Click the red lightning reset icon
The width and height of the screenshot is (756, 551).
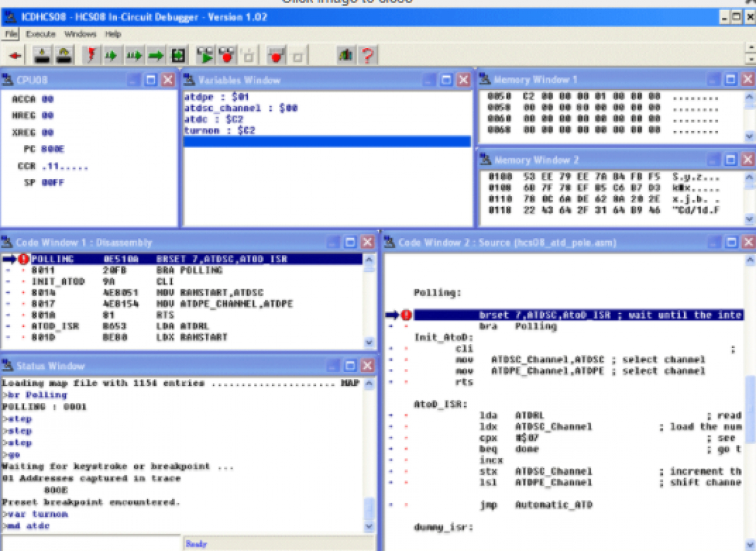pos(92,56)
